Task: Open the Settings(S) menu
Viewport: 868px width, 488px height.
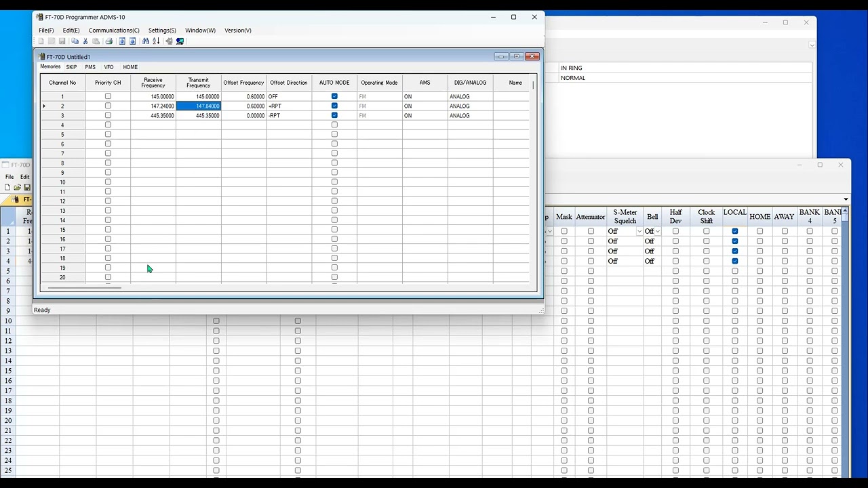Action: pos(162,30)
